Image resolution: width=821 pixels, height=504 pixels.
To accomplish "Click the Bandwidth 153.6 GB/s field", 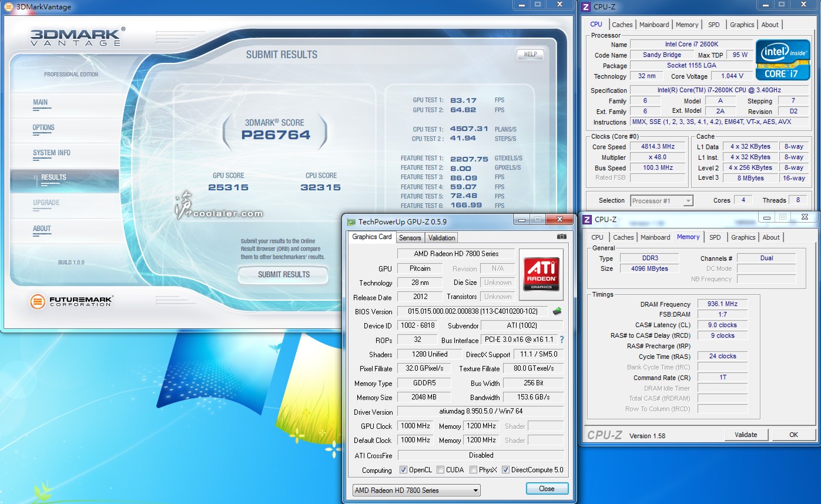I will click(533, 397).
